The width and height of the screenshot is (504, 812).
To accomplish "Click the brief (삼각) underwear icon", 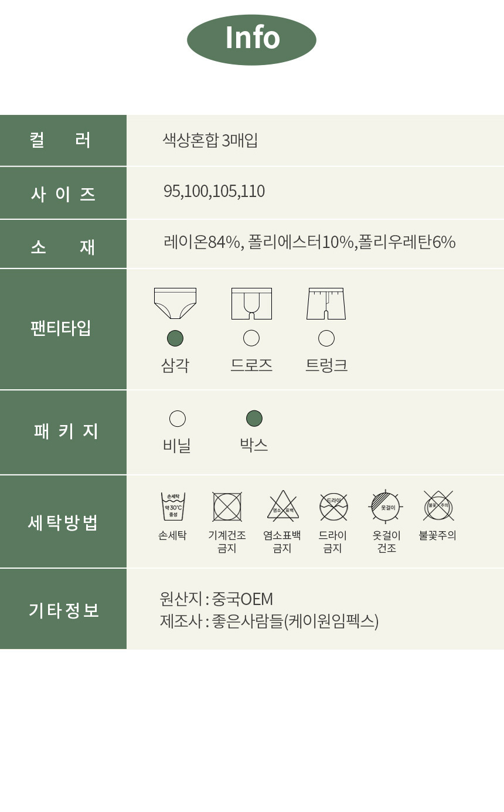I will [175, 303].
